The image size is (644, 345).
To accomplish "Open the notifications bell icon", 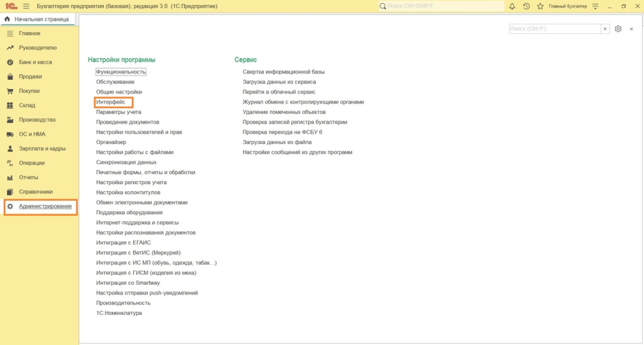I will (512, 6).
